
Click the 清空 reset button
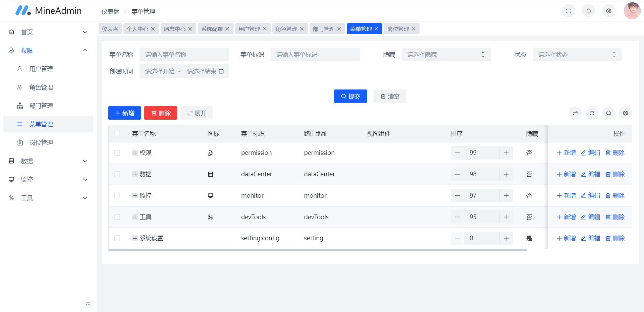point(390,96)
